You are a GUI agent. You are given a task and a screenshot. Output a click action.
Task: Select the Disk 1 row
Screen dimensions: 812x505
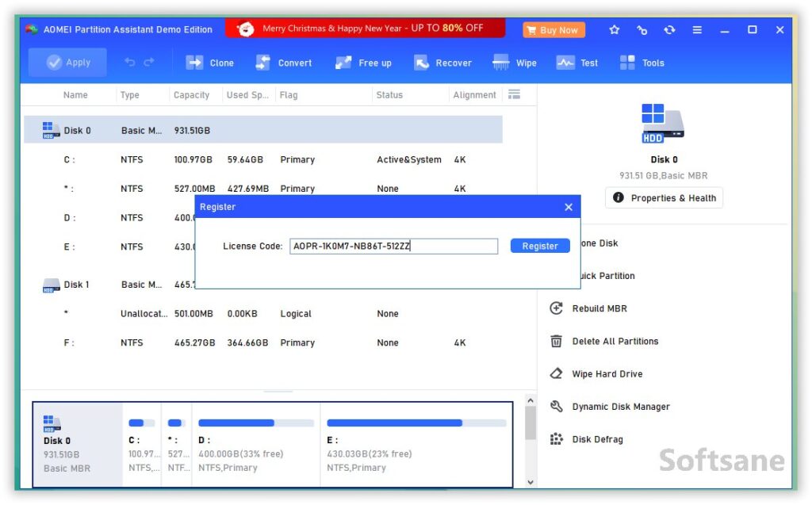(x=109, y=285)
